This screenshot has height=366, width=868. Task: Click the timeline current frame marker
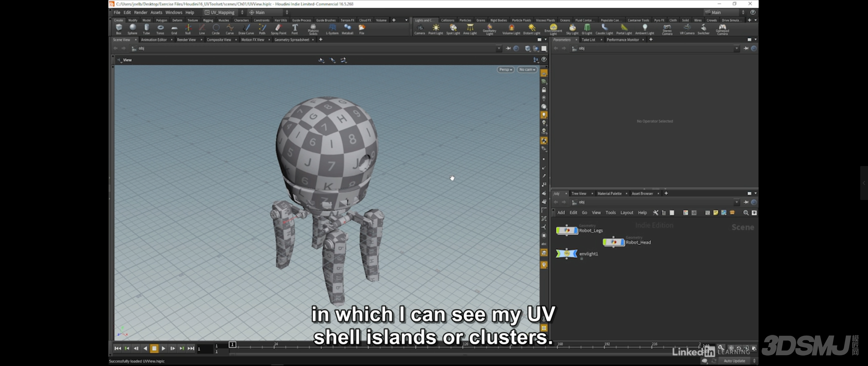click(x=232, y=345)
